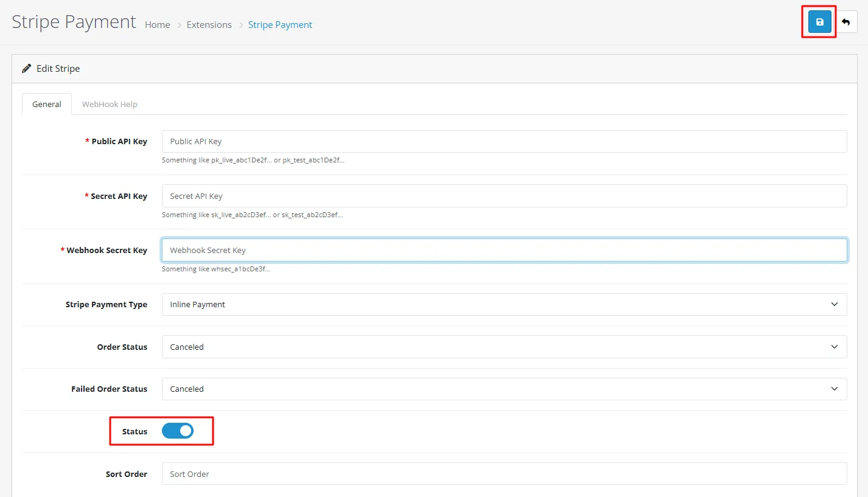Focus the Public API Key input

click(x=504, y=141)
